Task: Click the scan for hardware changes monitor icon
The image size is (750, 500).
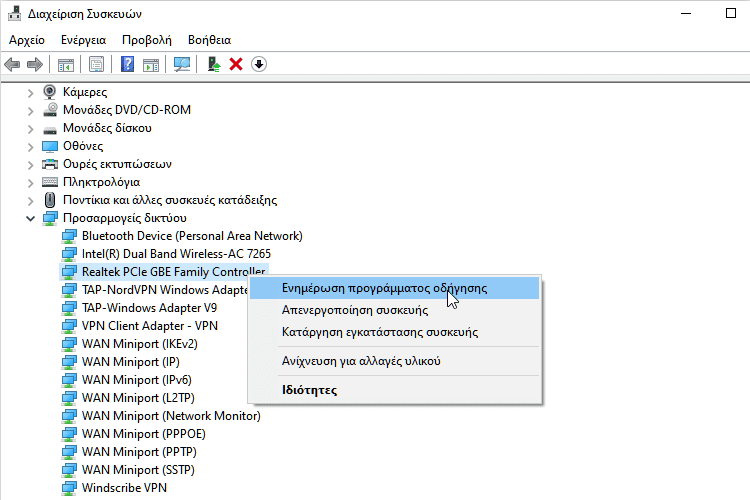Action: tap(181, 64)
